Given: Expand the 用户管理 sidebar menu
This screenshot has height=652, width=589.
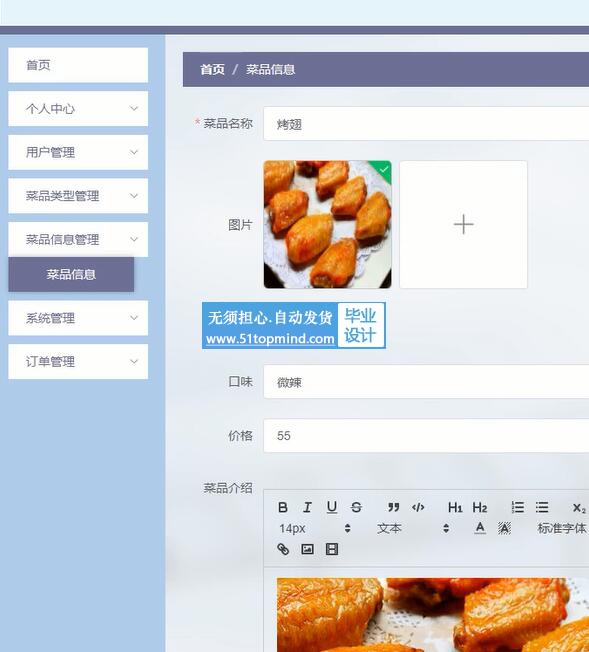Looking at the screenshot, I should coord(78,152).
